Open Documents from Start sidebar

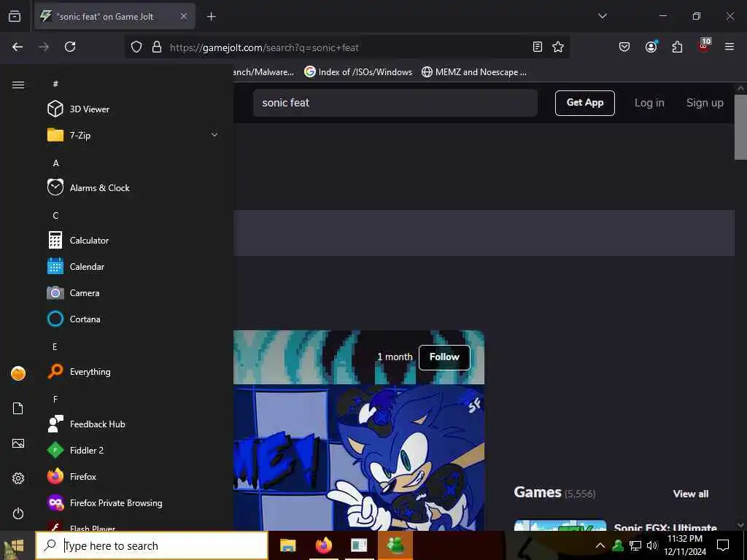coord(18,408)
